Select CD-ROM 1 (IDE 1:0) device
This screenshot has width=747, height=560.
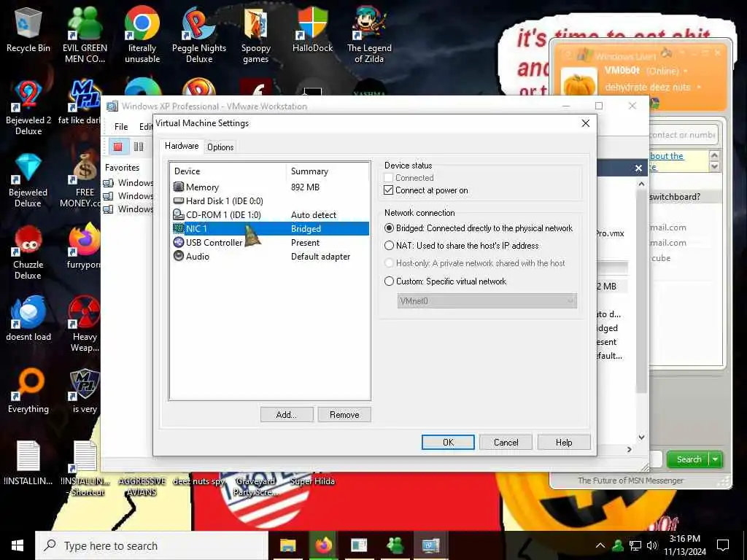pyautogui.click(x=270, y=215)
